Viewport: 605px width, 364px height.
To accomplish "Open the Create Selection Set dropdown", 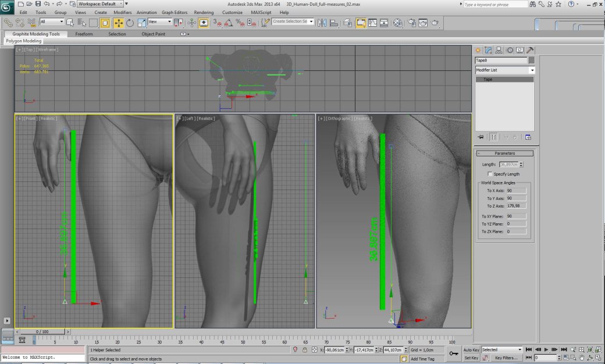I will click(x=293, y=22).
